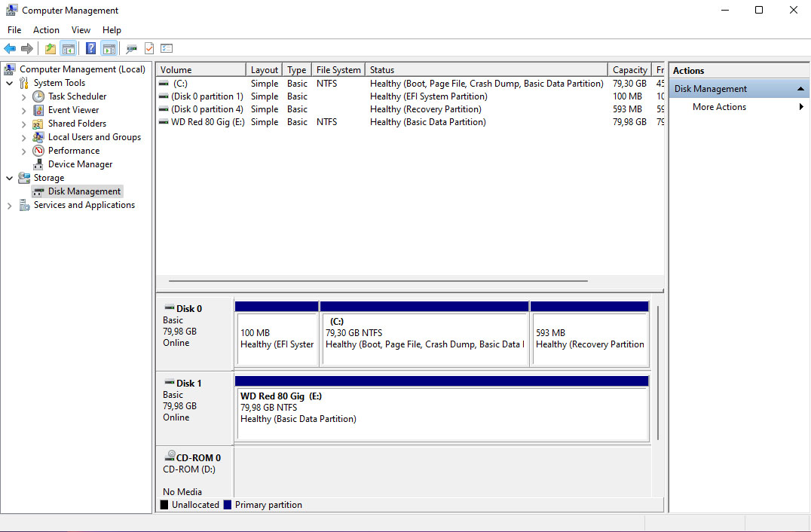Screen dimensions: 811x532
Task: Click the Task Scheduler icon in the sidebar
Action: (38, 96)
